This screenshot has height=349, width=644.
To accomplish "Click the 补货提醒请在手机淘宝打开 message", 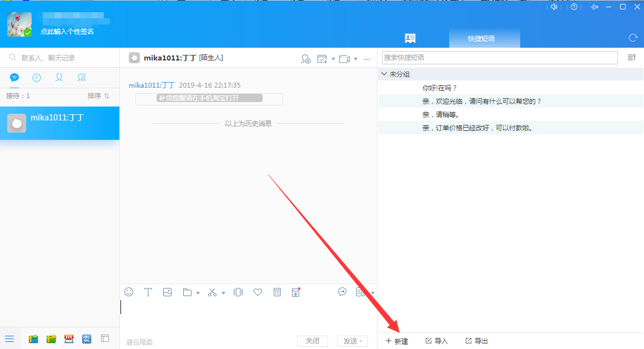I will pyautogui.click(x=209, y=98).
